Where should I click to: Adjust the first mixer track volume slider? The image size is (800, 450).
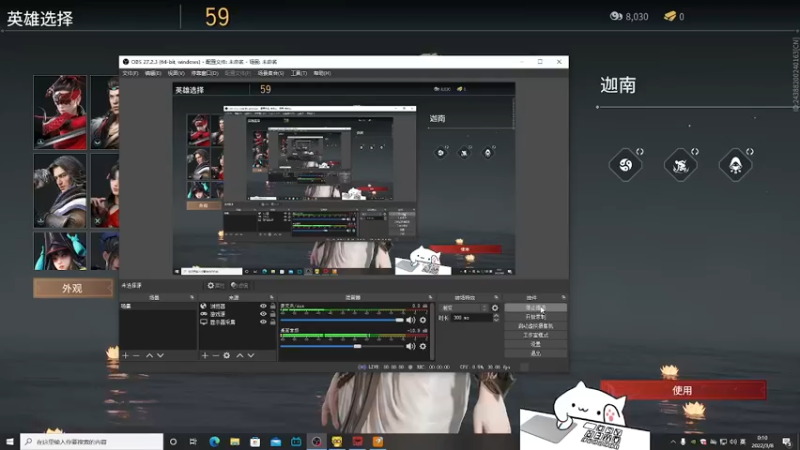[342, 320]
